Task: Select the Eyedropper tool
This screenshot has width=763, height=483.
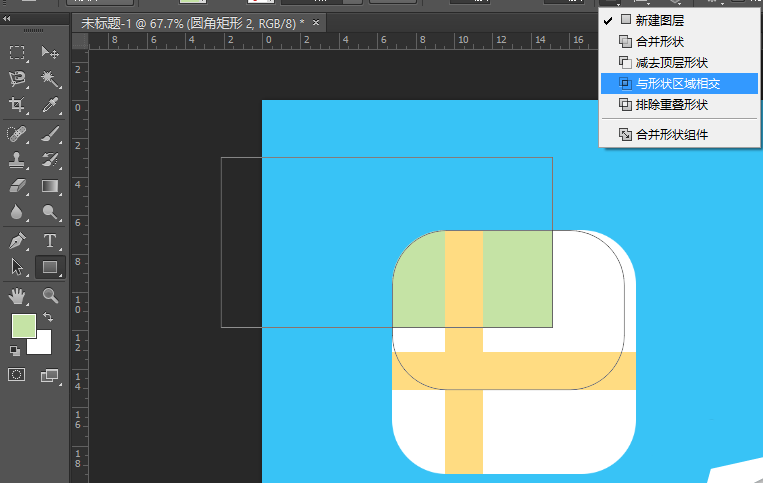Action: click(x=50, y=105)
